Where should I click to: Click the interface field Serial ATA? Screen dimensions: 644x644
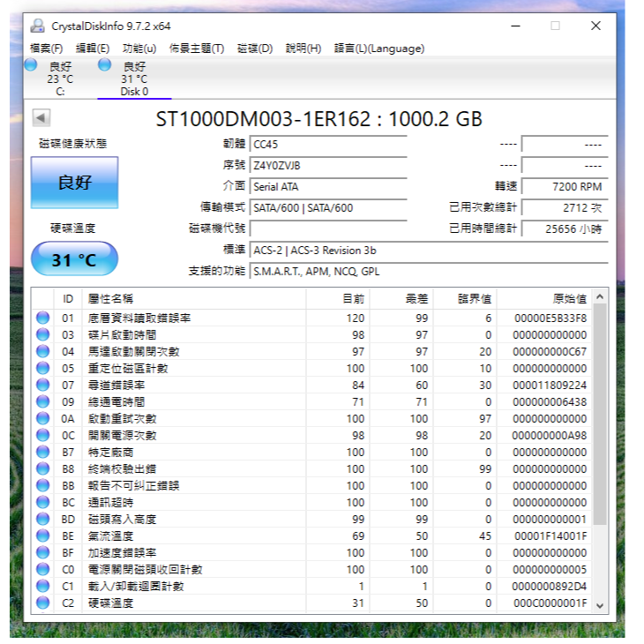tap(328, 187)
